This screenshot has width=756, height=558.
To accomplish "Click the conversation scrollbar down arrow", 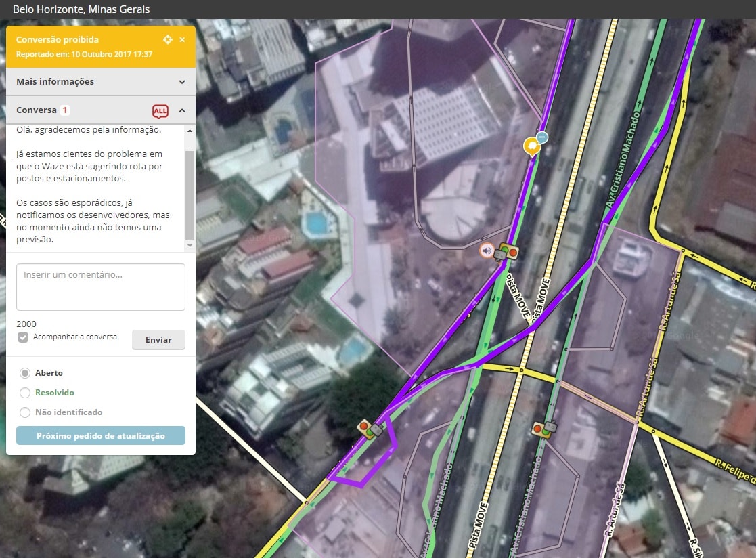I will [x=190, y=246].
